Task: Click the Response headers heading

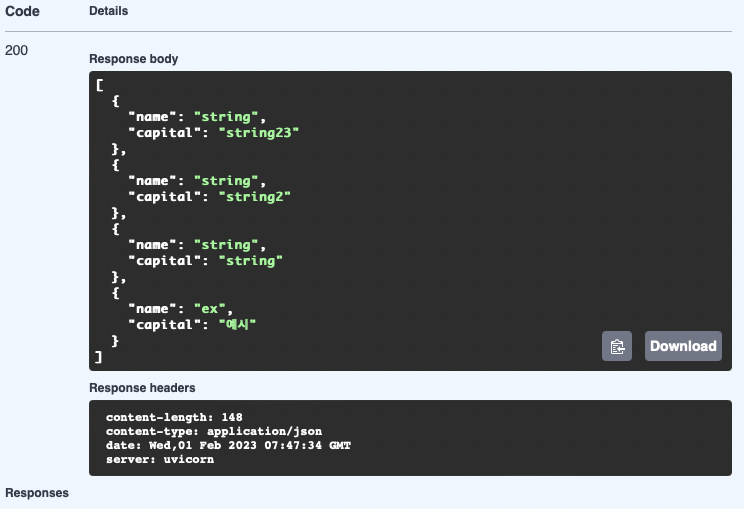Action: coord(142,388)
